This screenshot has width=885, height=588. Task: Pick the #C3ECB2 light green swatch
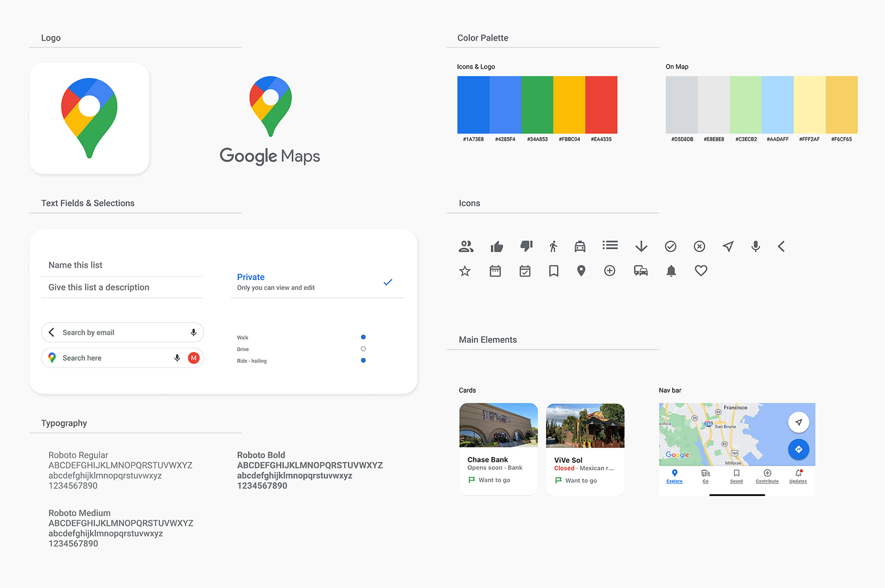746,105
